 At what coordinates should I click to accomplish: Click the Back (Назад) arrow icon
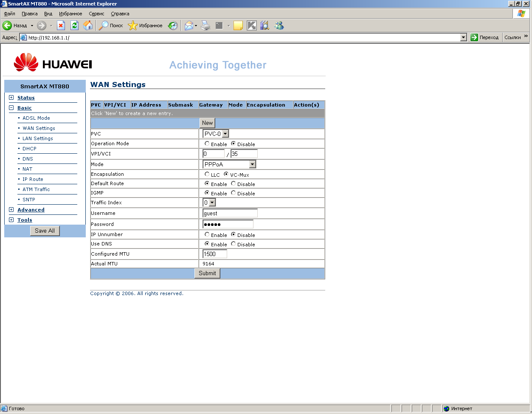(7, 25)
